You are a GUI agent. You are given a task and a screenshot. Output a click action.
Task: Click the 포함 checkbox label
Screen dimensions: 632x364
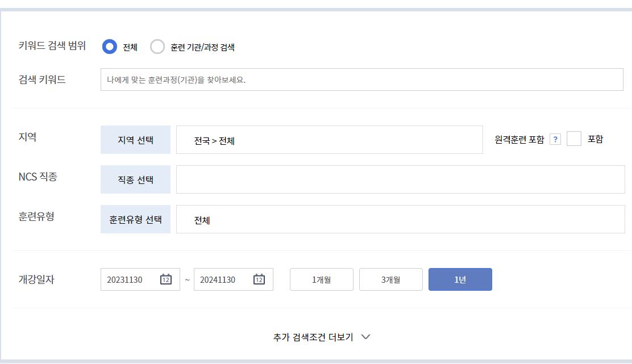[x=595, y=139]
